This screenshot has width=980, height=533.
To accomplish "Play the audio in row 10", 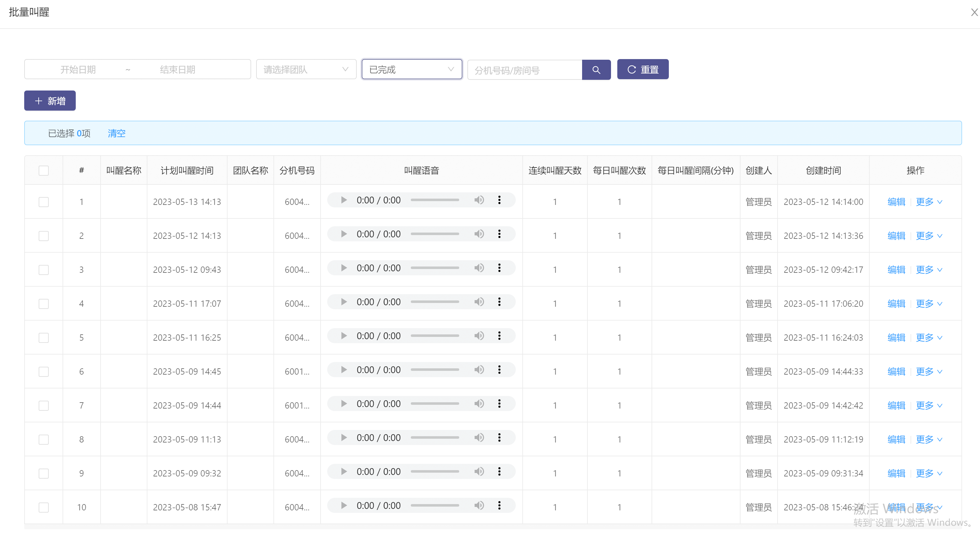I will click(344, 506).
